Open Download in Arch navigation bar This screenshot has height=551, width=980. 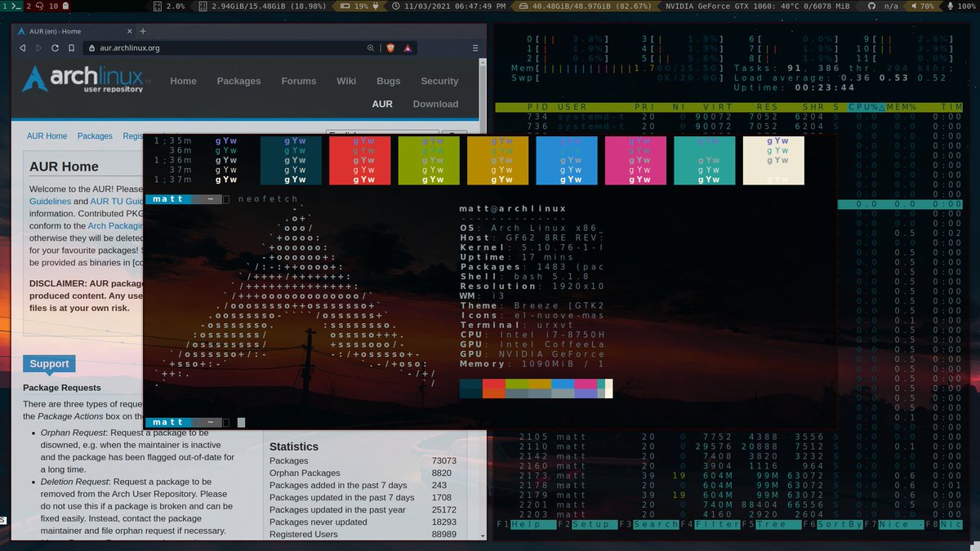(x=435, y=104)
